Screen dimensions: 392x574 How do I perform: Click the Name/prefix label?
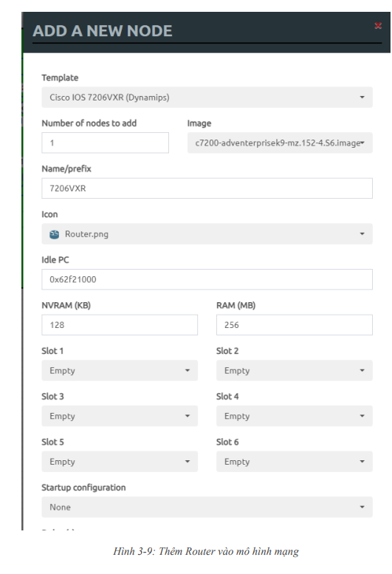(x=66, y=168)
